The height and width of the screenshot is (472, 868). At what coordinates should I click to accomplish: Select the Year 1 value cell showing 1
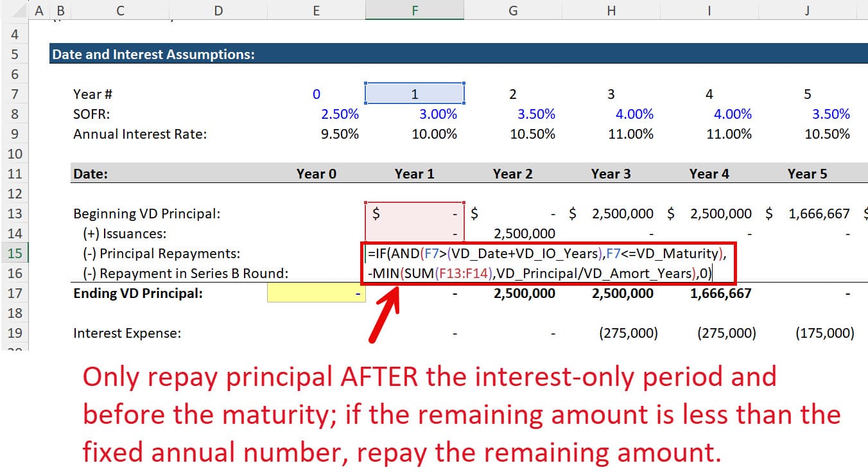pos(414,94)
